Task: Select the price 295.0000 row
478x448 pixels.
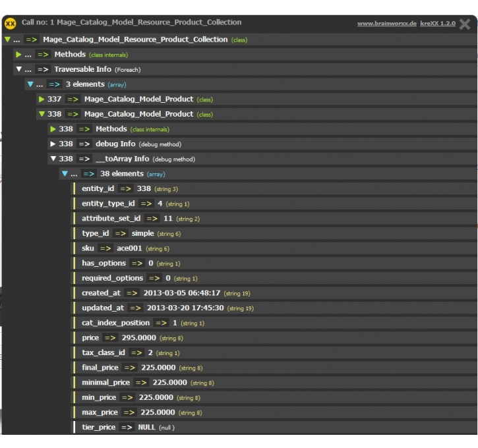Action: click(x=274, y=338)
